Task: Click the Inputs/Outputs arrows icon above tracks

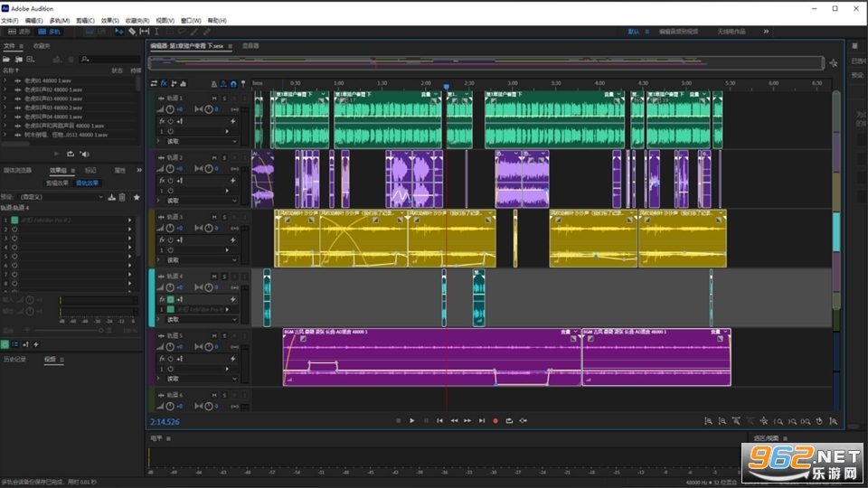Action: click(154, 83)
